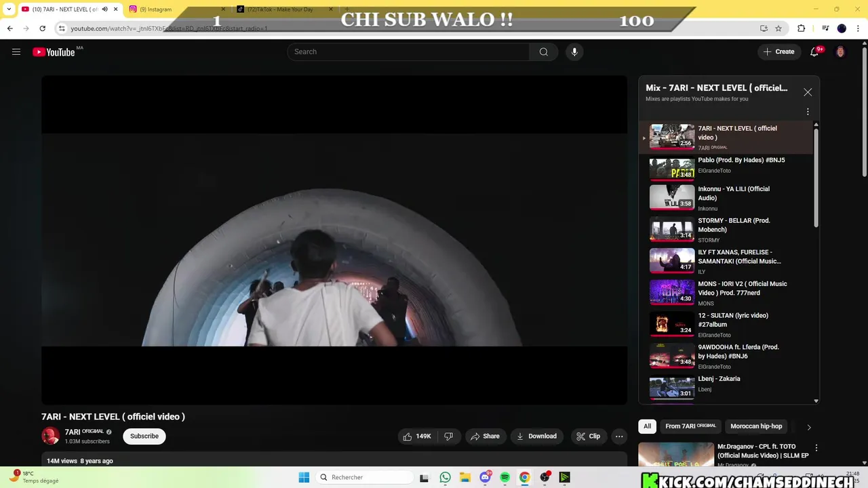Play ILY FT XANAS SAMANTAKI video
Screen dimensions: 868x488
click(x=726, y=262)
